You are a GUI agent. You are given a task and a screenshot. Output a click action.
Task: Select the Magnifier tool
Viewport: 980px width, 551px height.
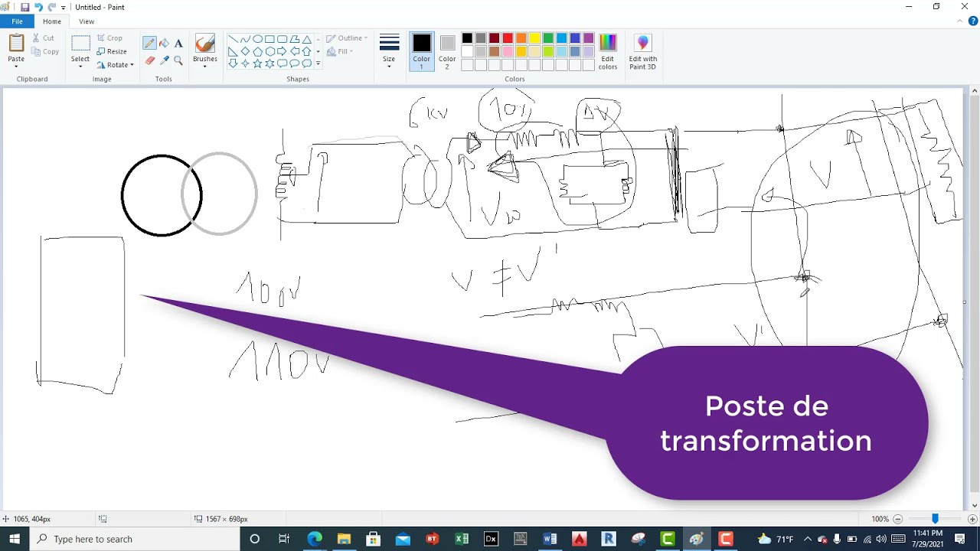(x=178, y=60)
